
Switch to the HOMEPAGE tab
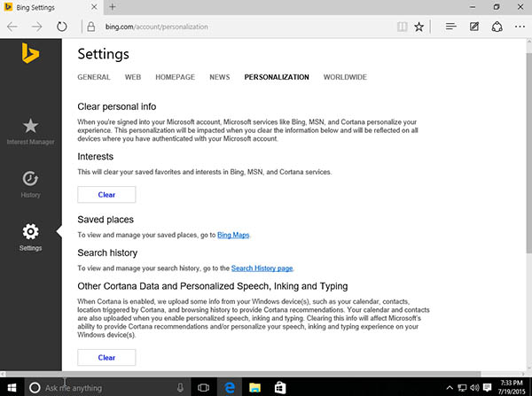point(175,77)
